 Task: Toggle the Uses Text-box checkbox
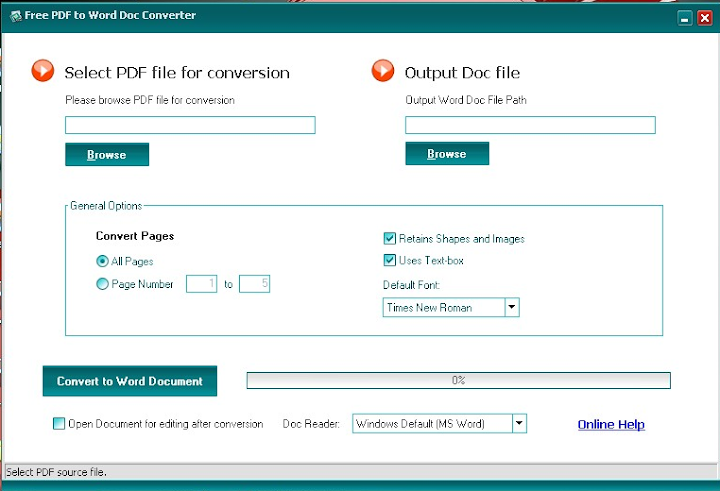tap(389, 260)
